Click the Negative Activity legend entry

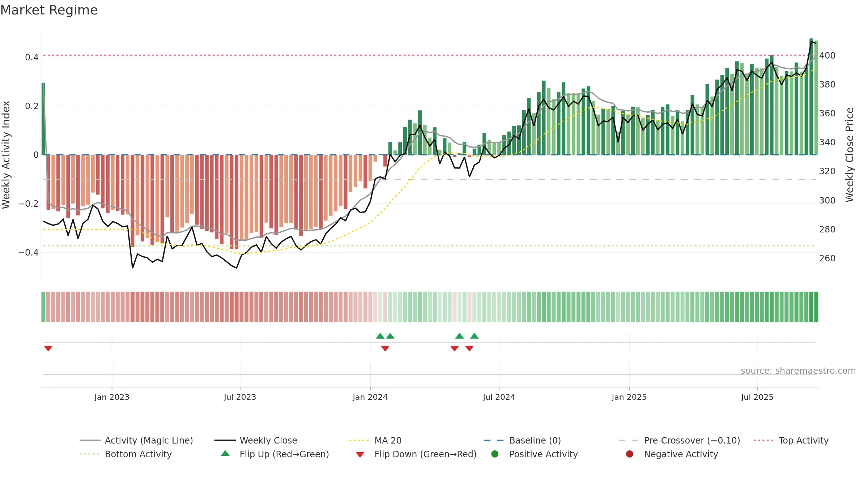(672, 454)
